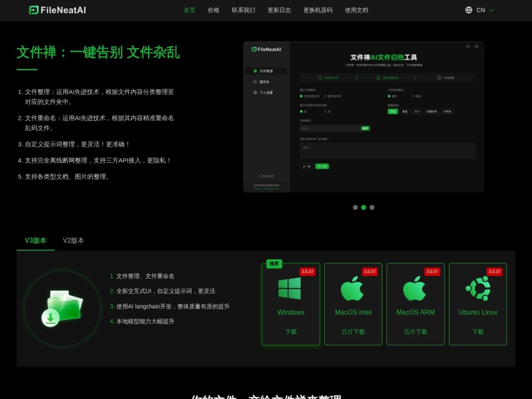Click the 3.0.37 badge on MacOS ARM card
This screenshot has height=399, width=532.
point(432,272)
